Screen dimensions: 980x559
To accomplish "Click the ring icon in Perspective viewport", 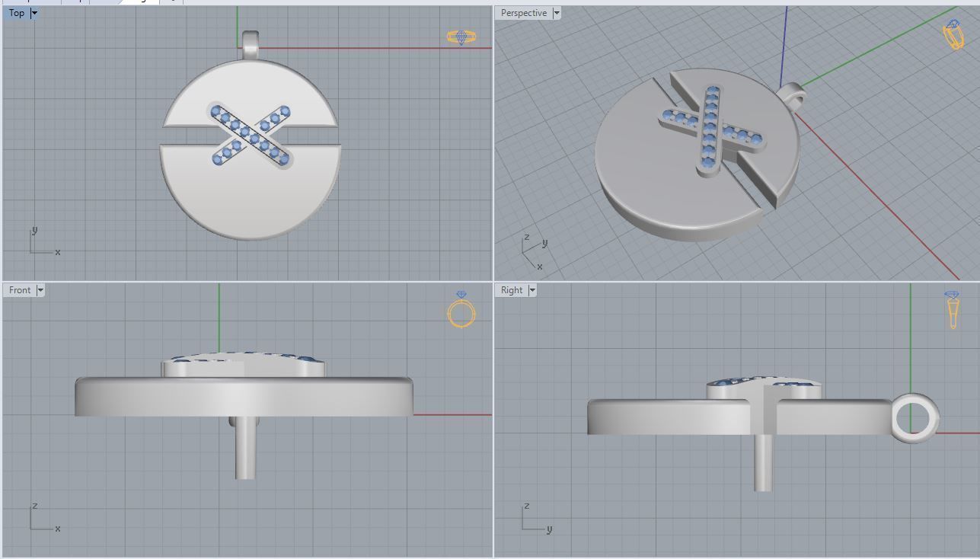I will coord(953,34).
